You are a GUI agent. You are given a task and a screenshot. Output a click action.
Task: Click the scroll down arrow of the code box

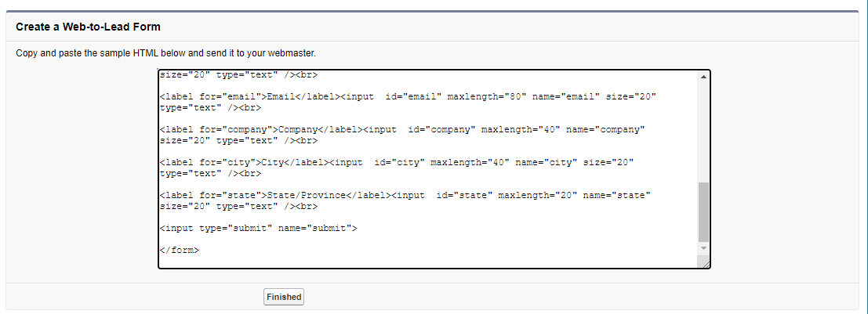[703, 247]
